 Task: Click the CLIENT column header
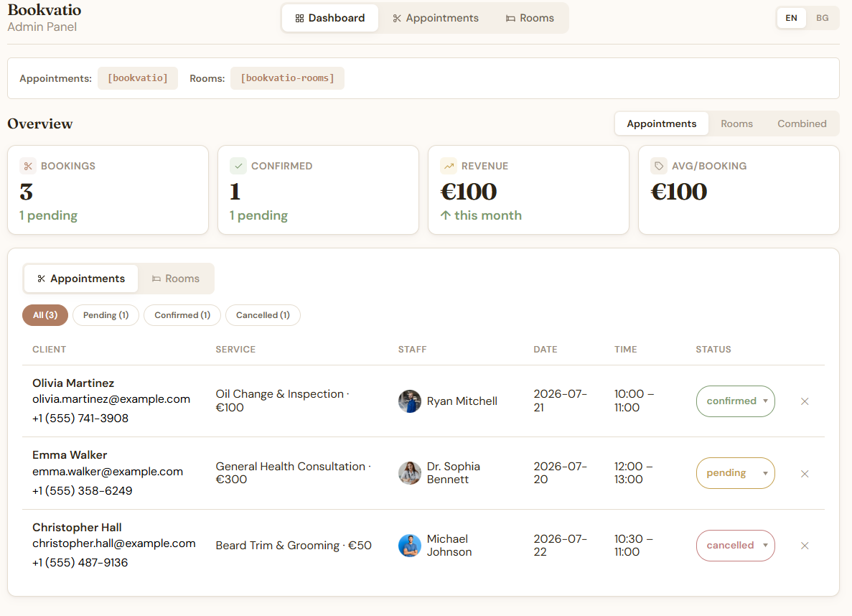coord(49,350)
